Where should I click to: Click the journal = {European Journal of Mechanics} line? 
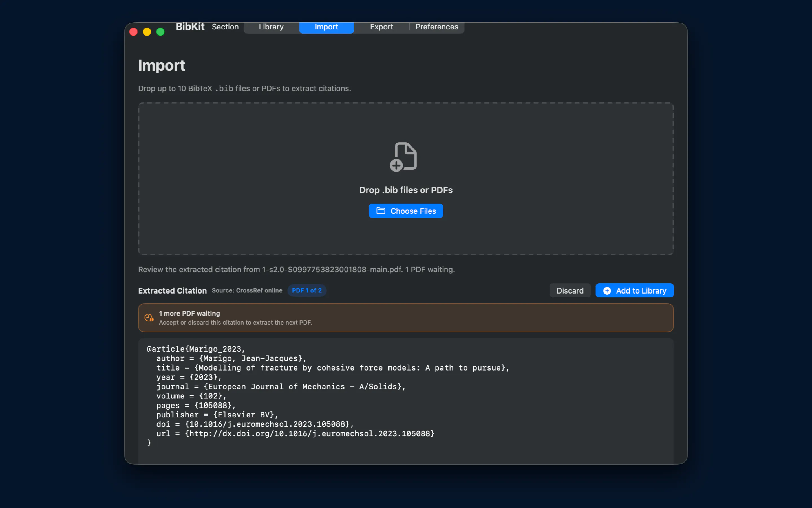pyautogui.click(x=281, y=387)
